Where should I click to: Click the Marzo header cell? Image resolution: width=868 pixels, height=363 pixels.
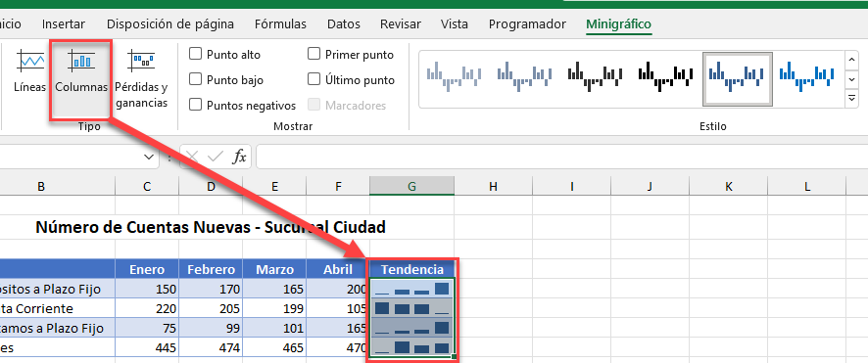[274, 269]
